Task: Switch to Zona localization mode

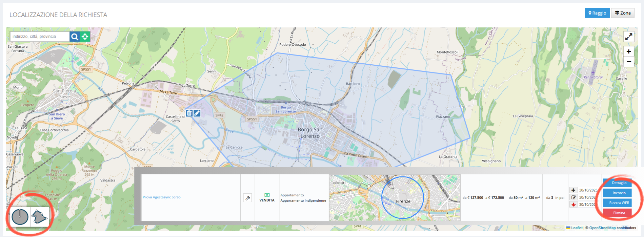Action: tap(623, 13)
